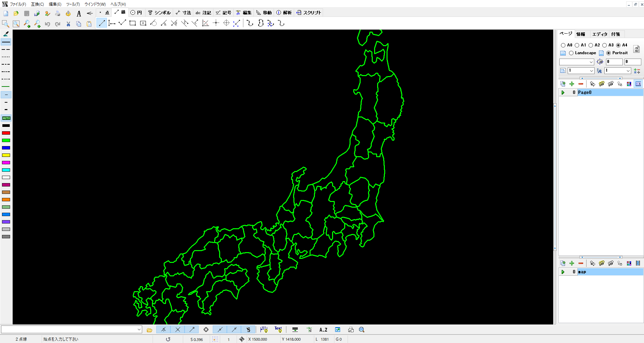Select the A3 paper size radio button
The image size is (644, 343).
pyautogui.click(x=604, y=45)
